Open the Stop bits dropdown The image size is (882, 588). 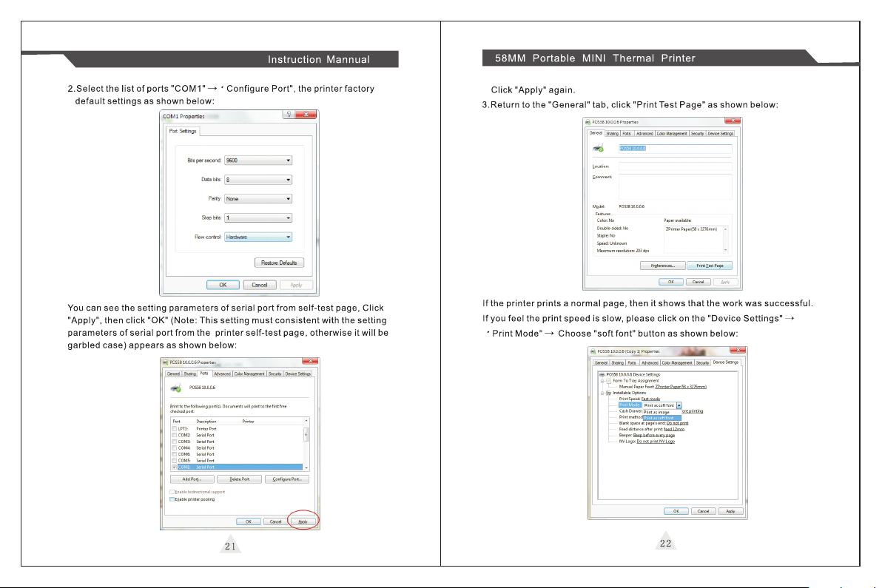[258, 218]
